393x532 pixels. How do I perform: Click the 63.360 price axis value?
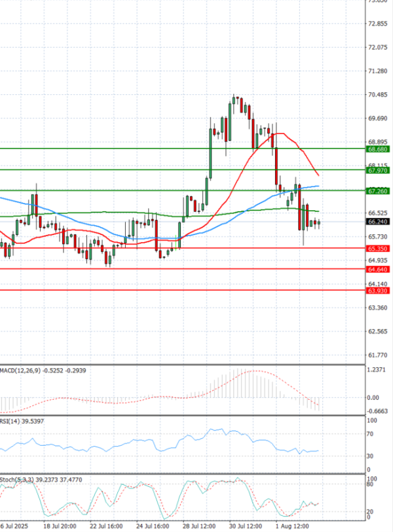(x=378, y=308)
